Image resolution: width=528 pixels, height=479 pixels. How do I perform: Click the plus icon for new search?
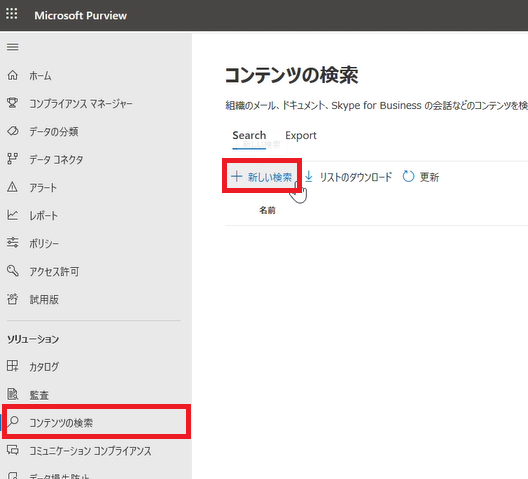click(237, 176)
